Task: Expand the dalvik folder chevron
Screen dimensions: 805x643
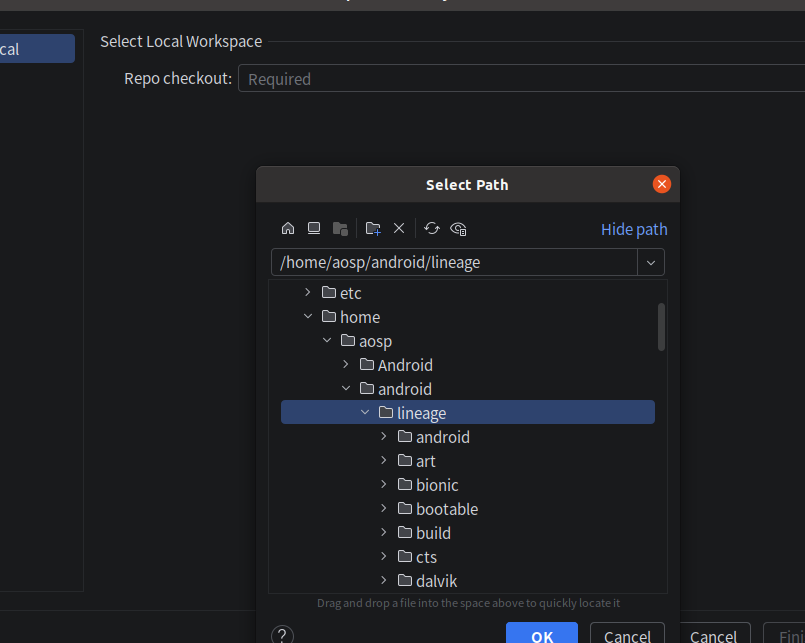Action: (384, 580)
